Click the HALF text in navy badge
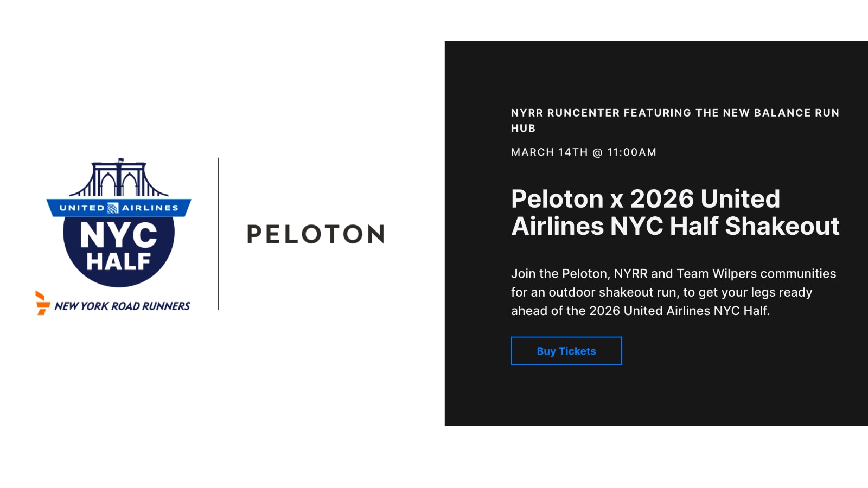This screenshot has height=488, width=868. 119,262
